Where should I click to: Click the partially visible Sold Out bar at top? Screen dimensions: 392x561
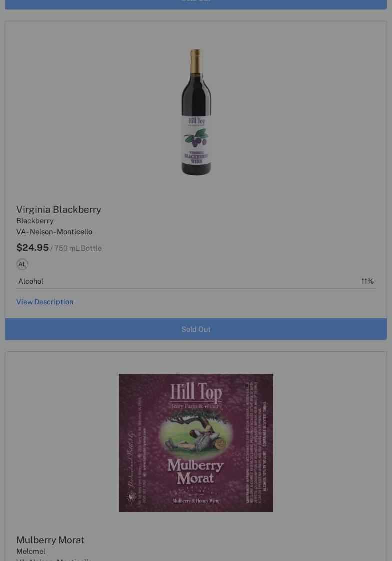click(x=196, y=4)
